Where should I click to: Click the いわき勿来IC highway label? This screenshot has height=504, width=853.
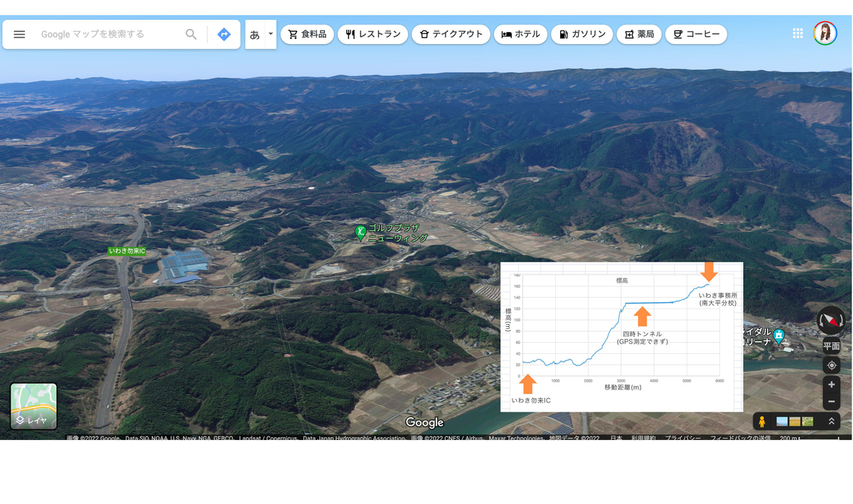coord(127,251)
